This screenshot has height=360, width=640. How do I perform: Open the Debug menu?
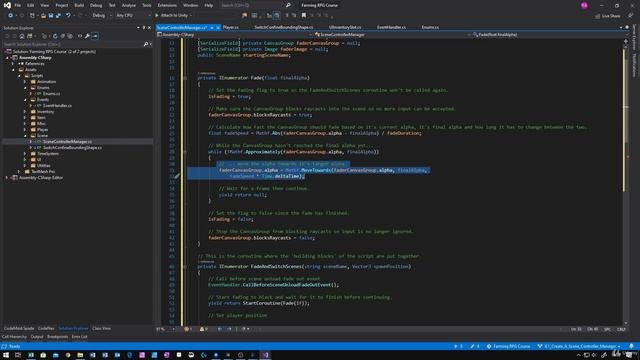point(96,5)
